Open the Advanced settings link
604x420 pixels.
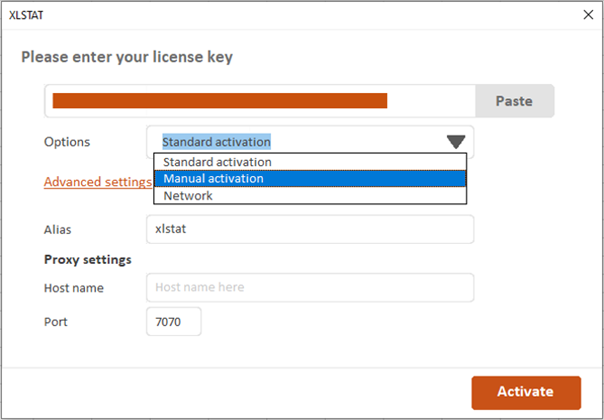pos(97,182)
